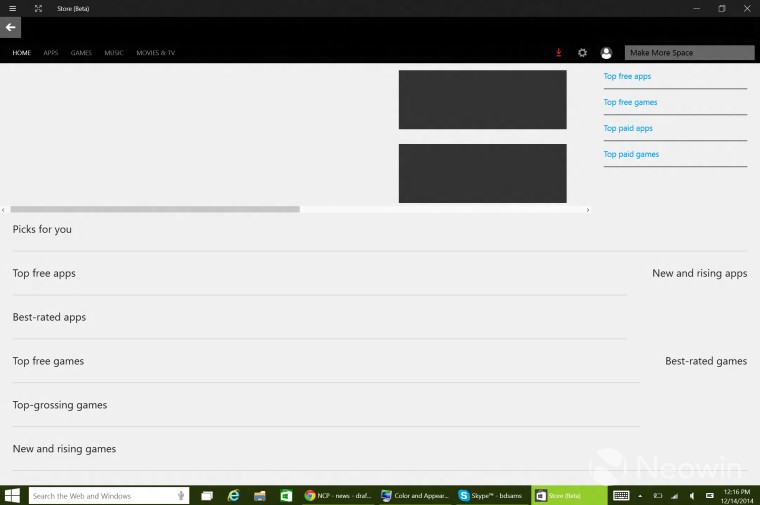Switch to the GAMES tab
Image resolution: width=760 pixels, height=505 pixels.
point(81,52)
